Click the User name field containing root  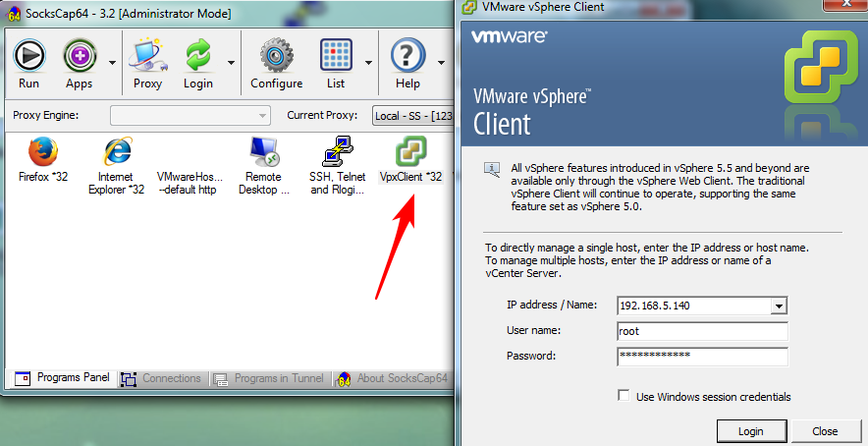click(702, 331)
